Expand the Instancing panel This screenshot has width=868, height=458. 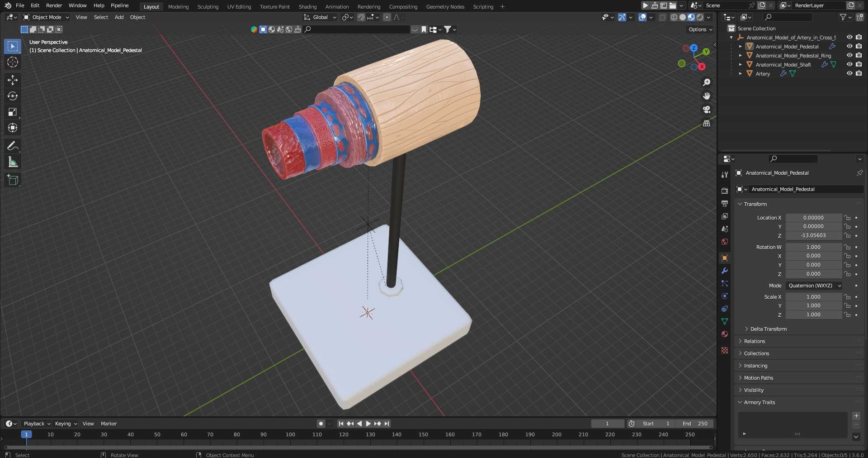[755, 366]
